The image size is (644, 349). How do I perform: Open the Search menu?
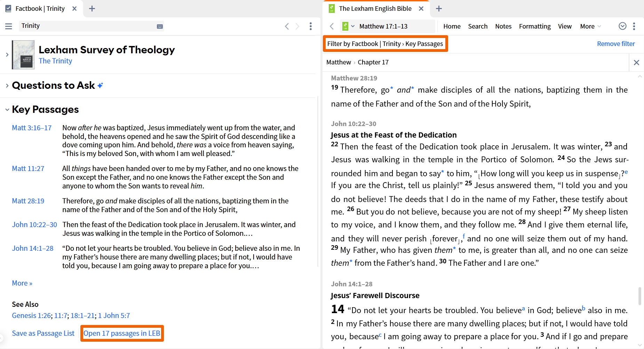[478, 26]
